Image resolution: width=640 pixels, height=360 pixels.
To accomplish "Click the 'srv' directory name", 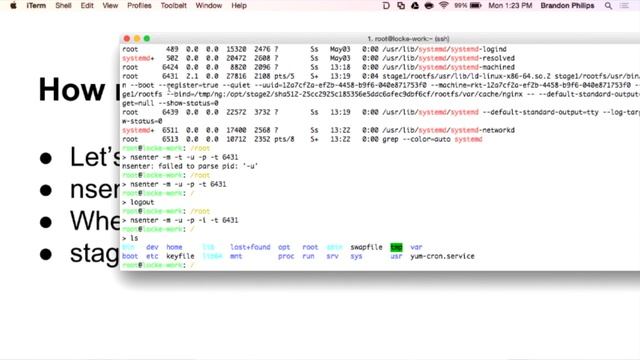I will pyautogui.click(x=332, y=256).
